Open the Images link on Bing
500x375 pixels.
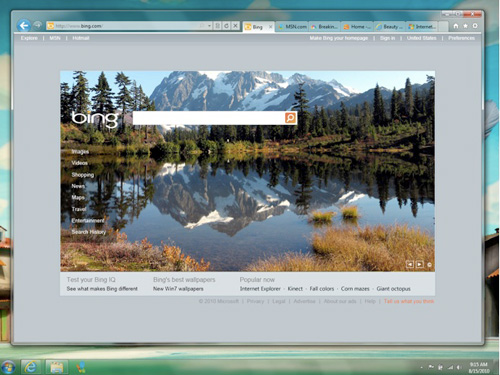pyautogui.click(x=80, y=152)
